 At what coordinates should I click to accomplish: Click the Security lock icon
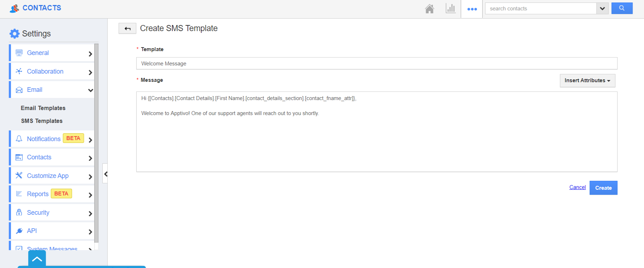pyautogui.click(x=19, y=213)
